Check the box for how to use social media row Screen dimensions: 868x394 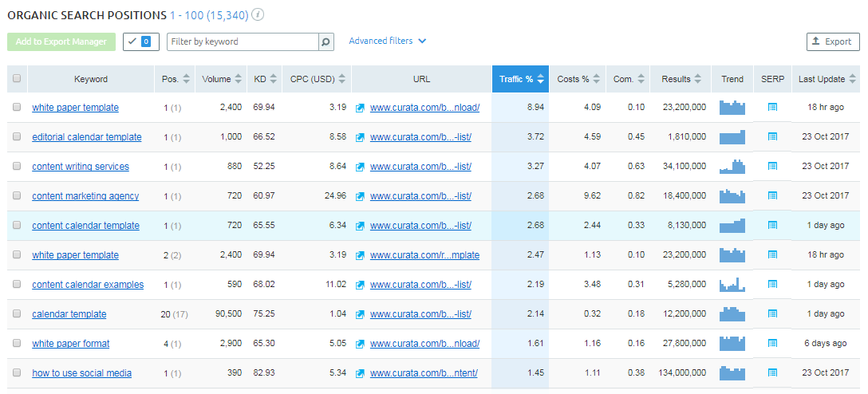point(17,372)
